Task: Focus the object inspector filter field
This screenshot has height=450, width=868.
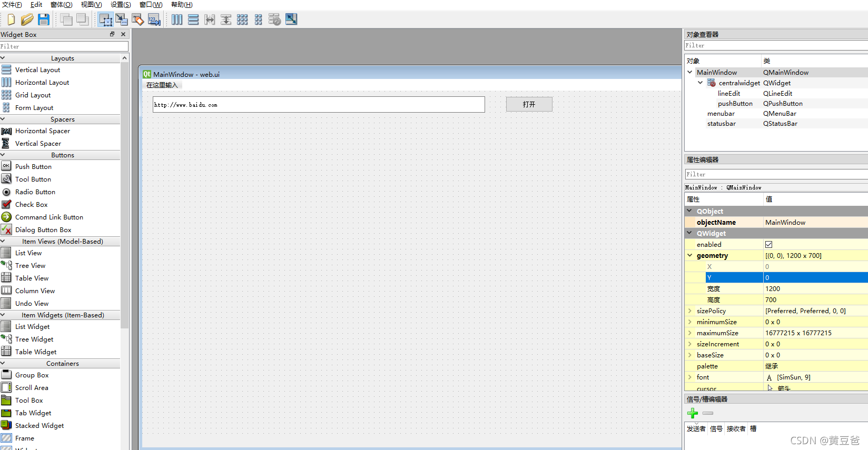Action: [x=776, y=46]
